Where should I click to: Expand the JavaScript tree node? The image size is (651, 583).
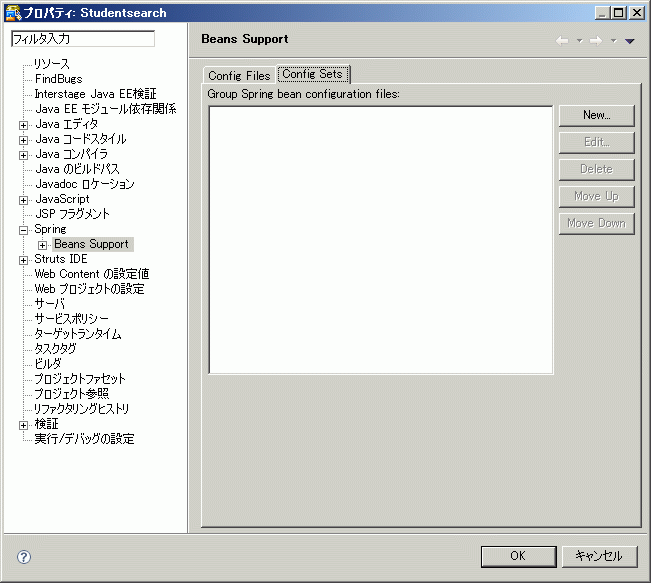click(x=24, y=200)
